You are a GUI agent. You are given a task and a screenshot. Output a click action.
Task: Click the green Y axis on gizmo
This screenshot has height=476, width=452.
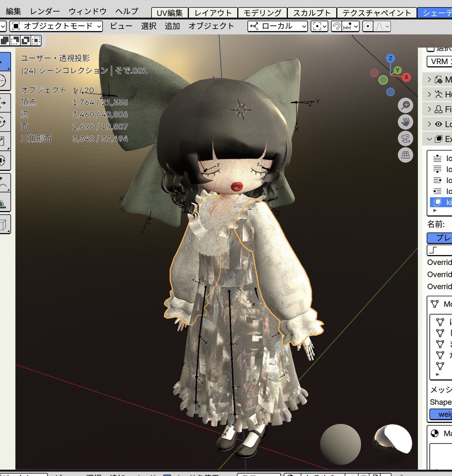tap(398, 70)
